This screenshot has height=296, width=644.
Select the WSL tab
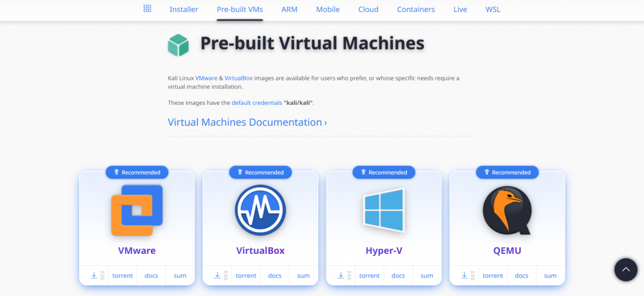493,9
